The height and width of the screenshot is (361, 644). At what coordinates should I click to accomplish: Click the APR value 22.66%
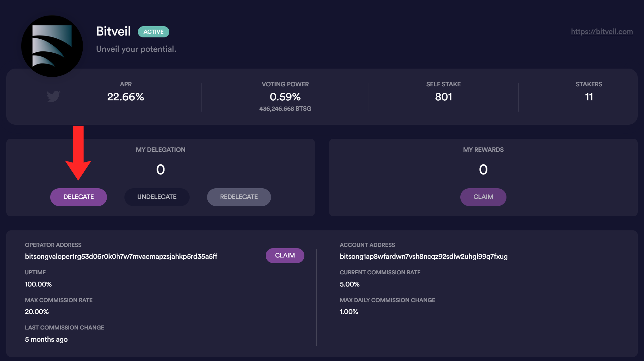[126, 97]
